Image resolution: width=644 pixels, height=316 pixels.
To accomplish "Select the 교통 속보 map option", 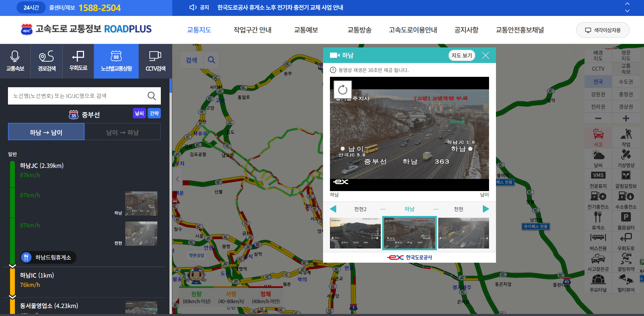I will pyautogui.click(x=626, y=69).
